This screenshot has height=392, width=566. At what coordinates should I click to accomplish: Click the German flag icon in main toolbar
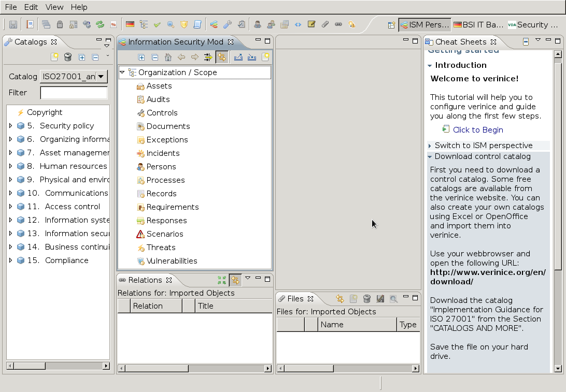point(130,24)
